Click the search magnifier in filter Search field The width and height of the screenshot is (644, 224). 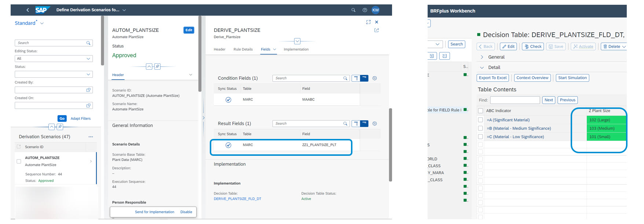point(88,43)
